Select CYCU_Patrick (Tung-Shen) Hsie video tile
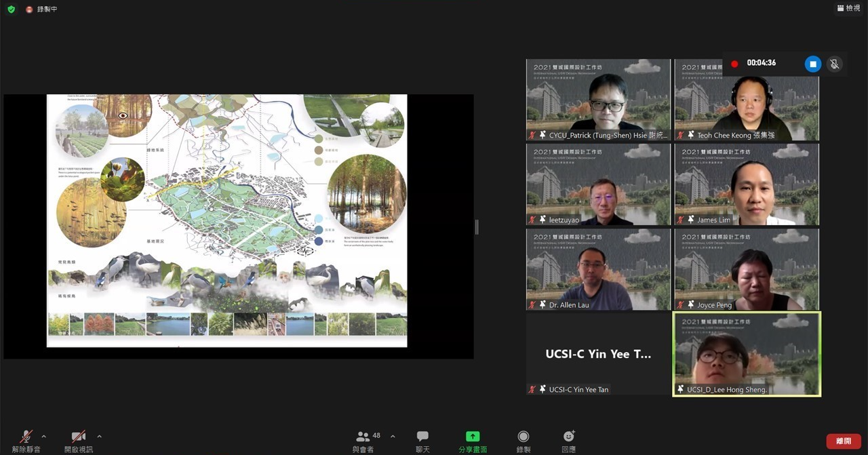 click(598, 100)
